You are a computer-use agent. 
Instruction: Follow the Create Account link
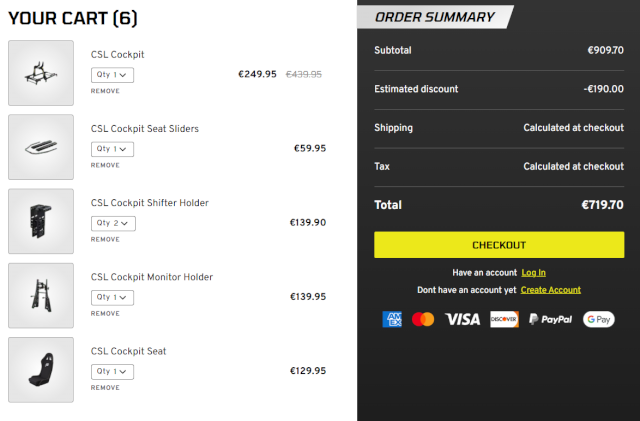click(550, 290)
